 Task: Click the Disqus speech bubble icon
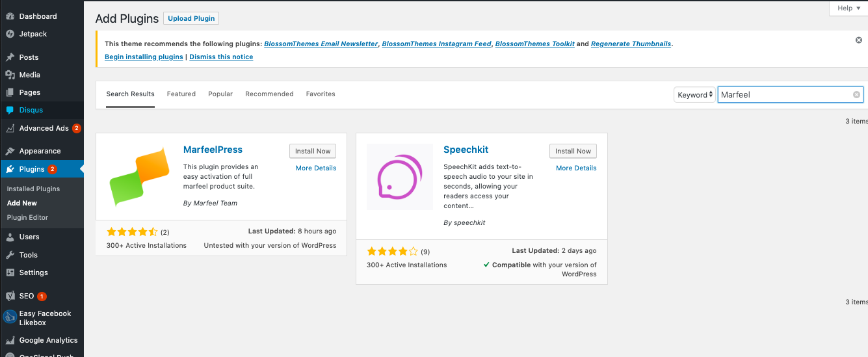point(10,110)
